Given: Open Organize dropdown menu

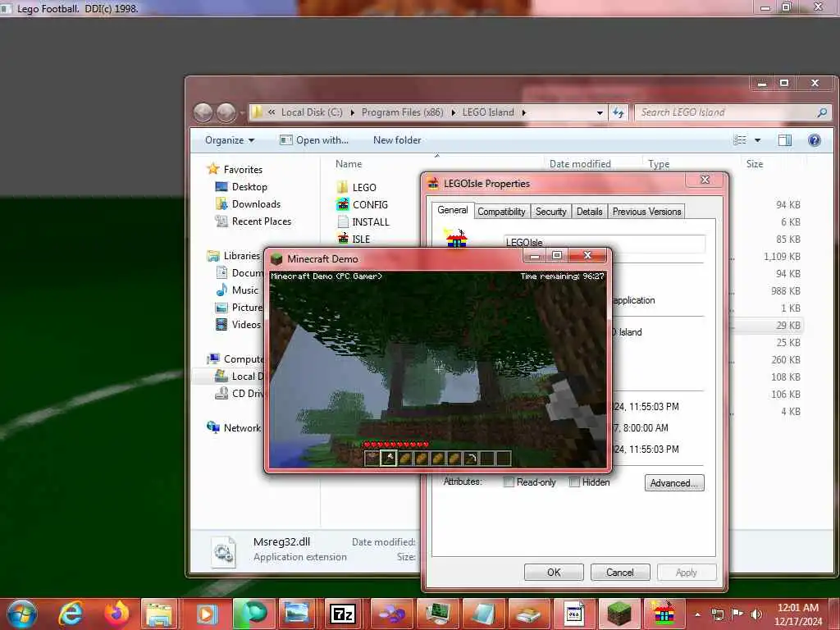Looking at the screenshot, I should coord(230,140).
